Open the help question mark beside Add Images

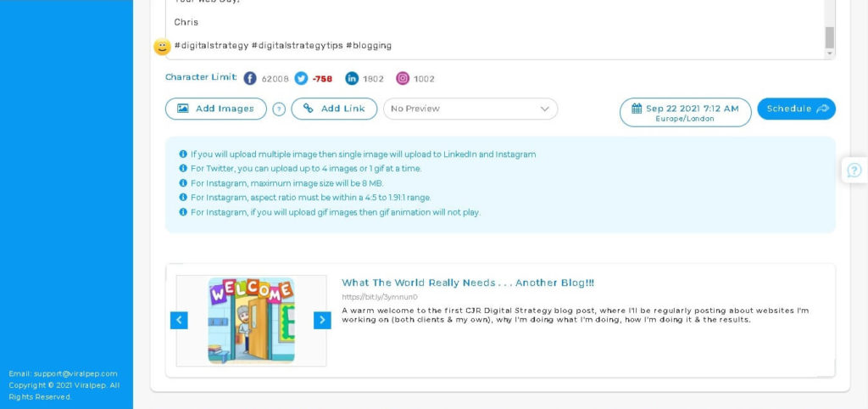[279, 109]
